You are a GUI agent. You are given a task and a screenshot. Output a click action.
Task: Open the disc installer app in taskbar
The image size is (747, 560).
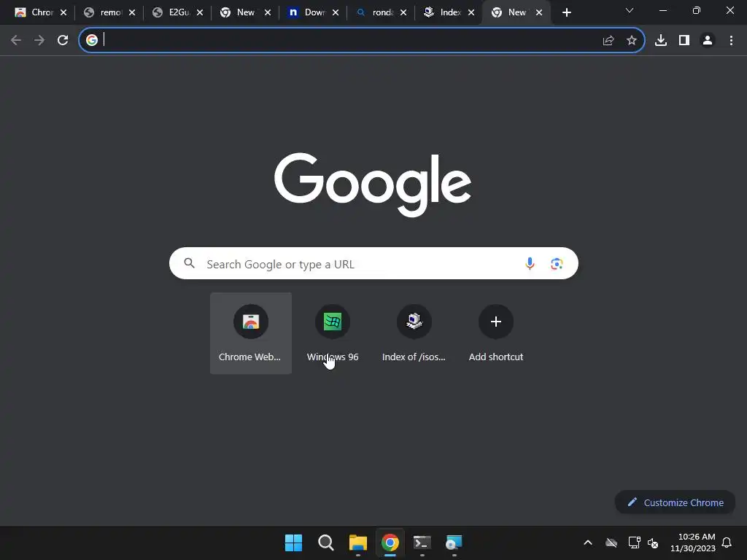(454, 542)
